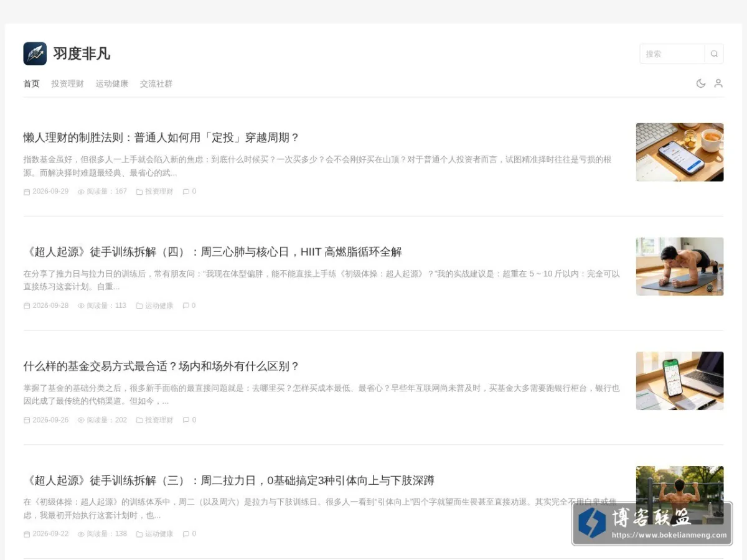
Task: Click the calendar icon beside 2026-09-28
Action: tap(27, 306)
